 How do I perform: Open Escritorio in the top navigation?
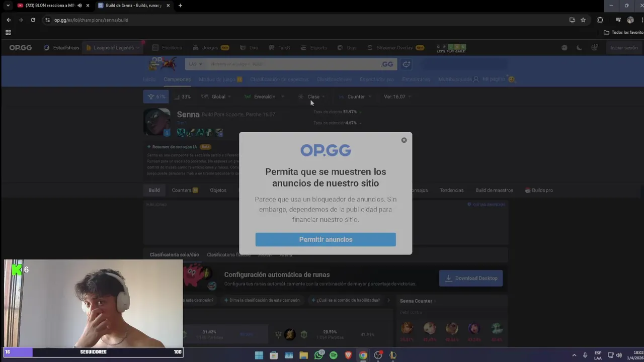[167, 48]
